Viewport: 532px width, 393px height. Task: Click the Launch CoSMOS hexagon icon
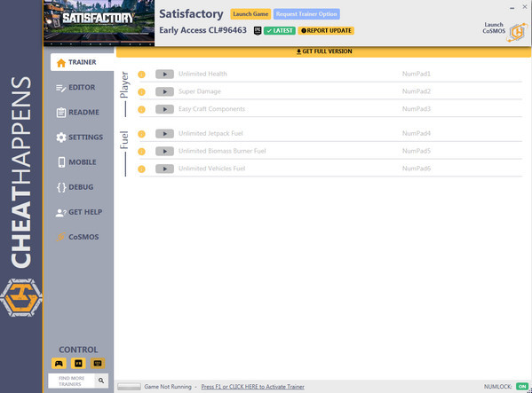[517, 32]
